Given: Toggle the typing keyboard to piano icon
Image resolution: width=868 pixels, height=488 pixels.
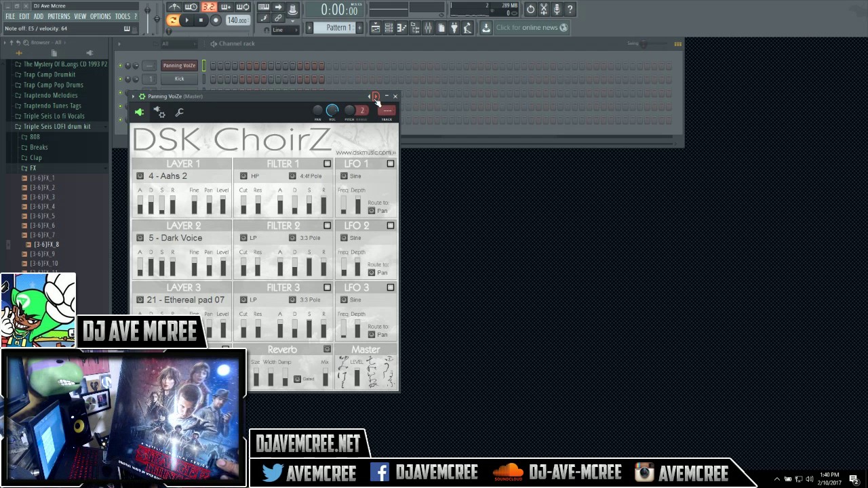Looking at the screenshot, I should 264,7.
